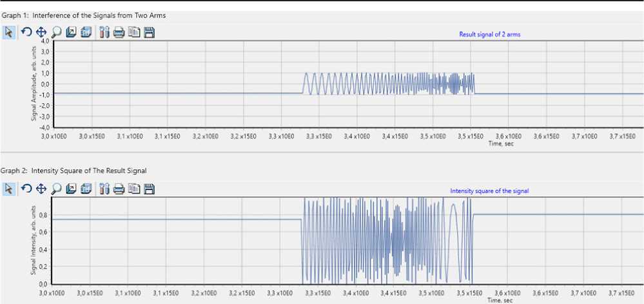644x304 pixels.
Task: Save Graph 2 using the floppy disk icon
Action: pos(149,188)
